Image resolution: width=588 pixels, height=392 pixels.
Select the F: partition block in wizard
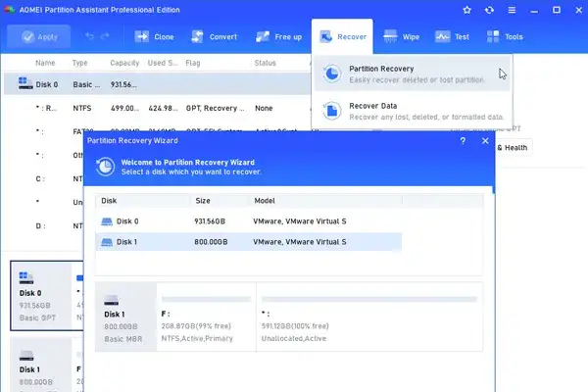coord(206,317)
